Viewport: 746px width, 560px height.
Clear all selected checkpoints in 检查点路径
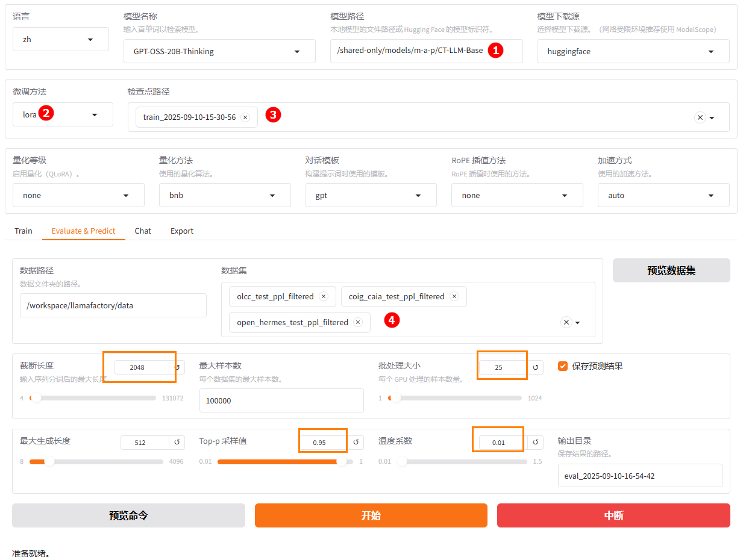coord(700,117)
